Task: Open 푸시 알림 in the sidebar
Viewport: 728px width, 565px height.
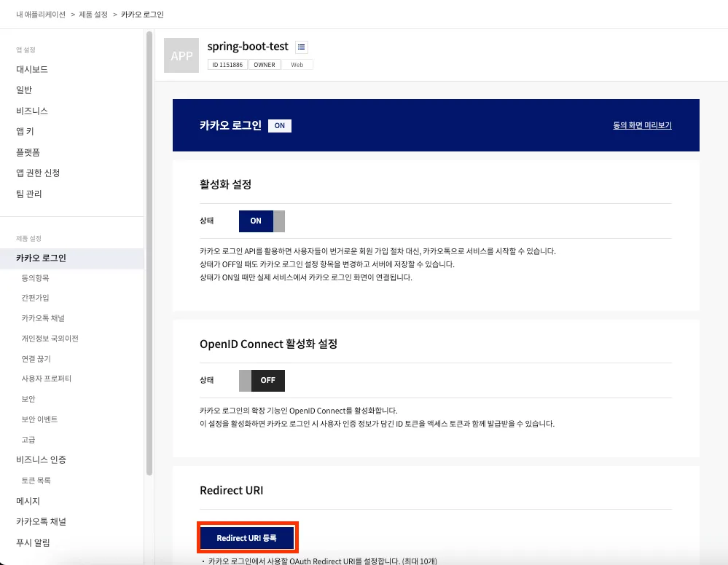Action: 33,542
